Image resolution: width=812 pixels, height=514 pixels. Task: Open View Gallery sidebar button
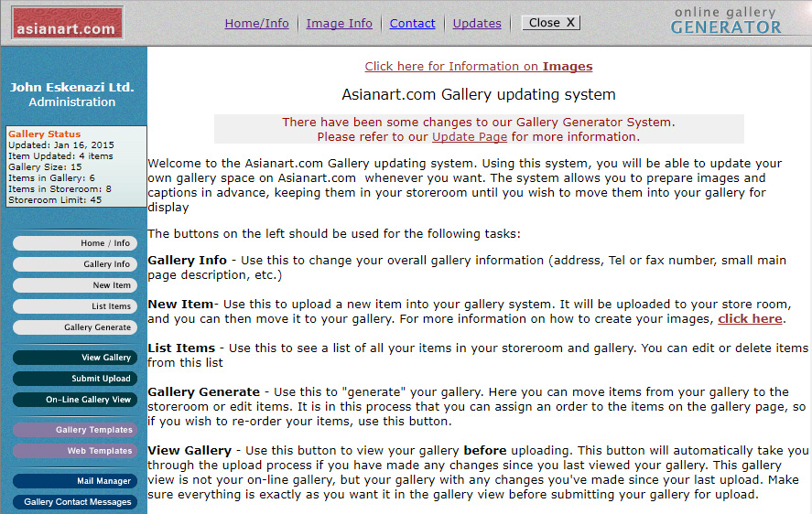75,358
